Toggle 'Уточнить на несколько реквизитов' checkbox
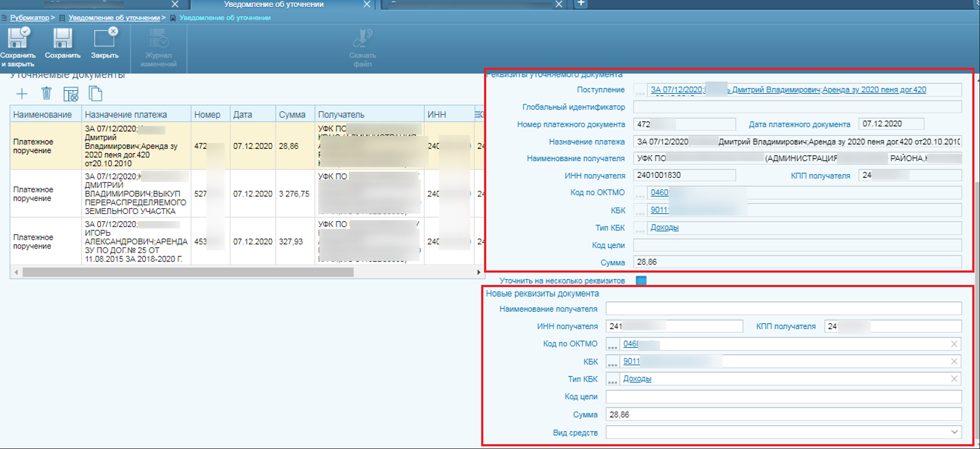This screenshot has width=980, height=449. (641, 281)
